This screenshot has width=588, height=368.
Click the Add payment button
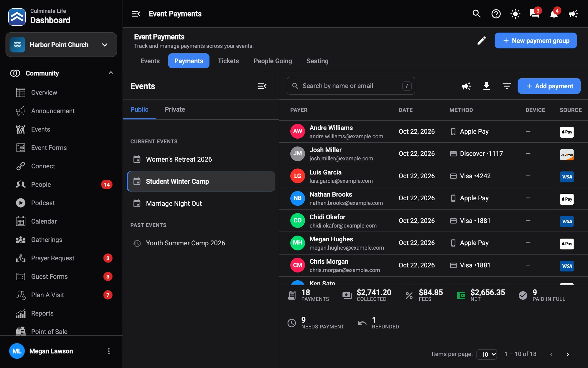549,86
